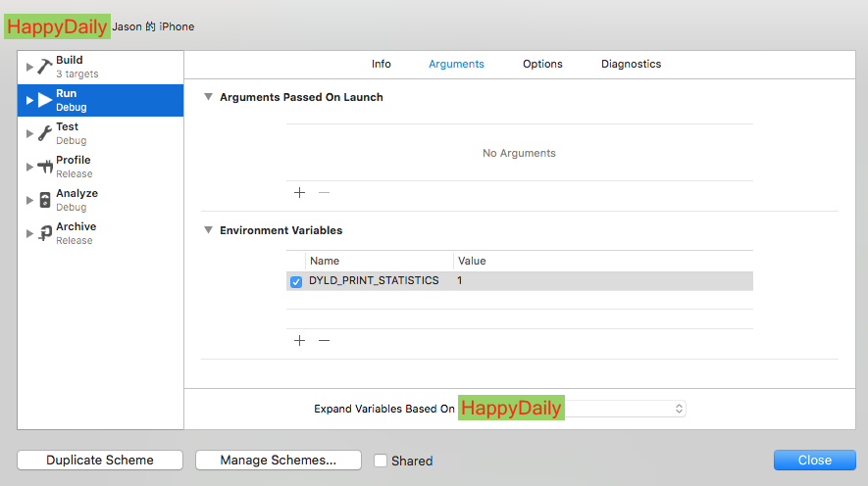Add a new environment variable with plus
Viewport: 868px width, 486px height.
tap(300, 341)
